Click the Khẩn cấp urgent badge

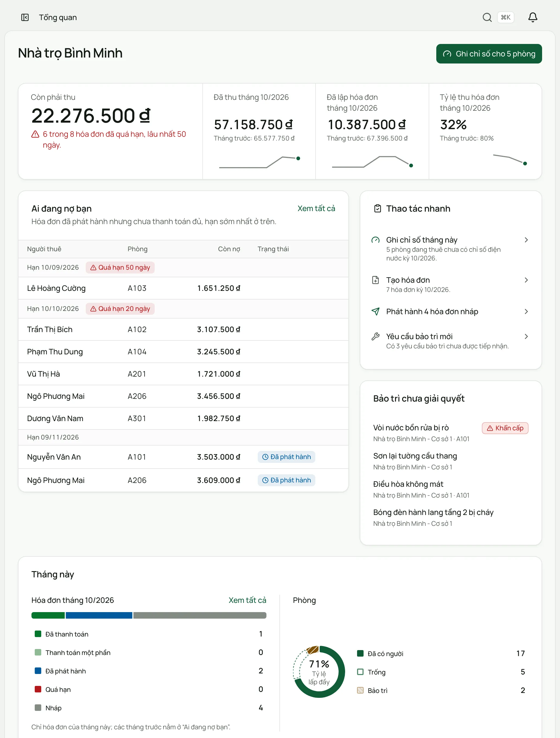505,428
